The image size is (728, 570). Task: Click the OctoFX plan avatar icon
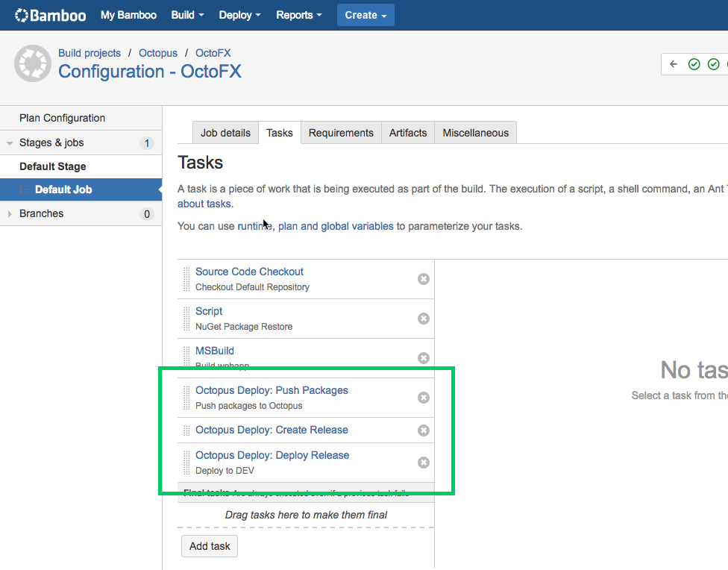point(32,63)
